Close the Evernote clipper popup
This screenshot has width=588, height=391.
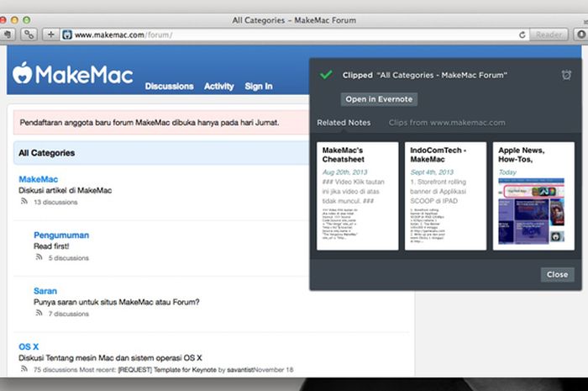pyautogui.click(x=557, y=274)
